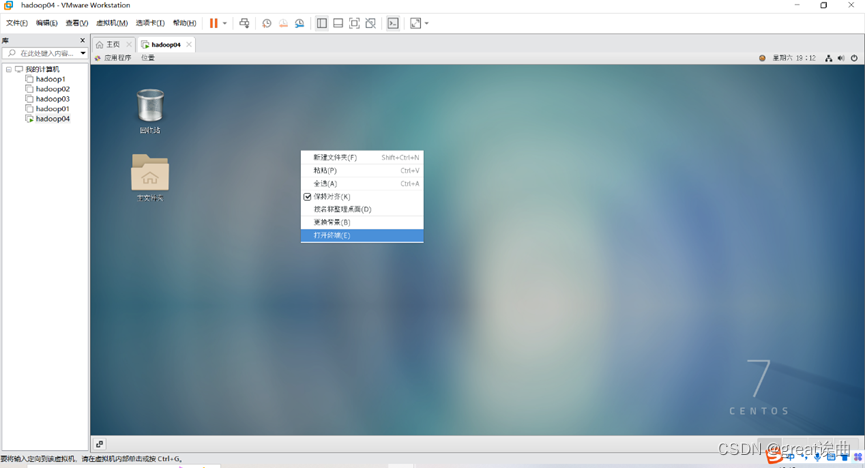Image resolution: width=865 pixels, height=468 pixels.
Task: Choose 更换背景(B) from the context menu
Action: click(x=362, y=222)
